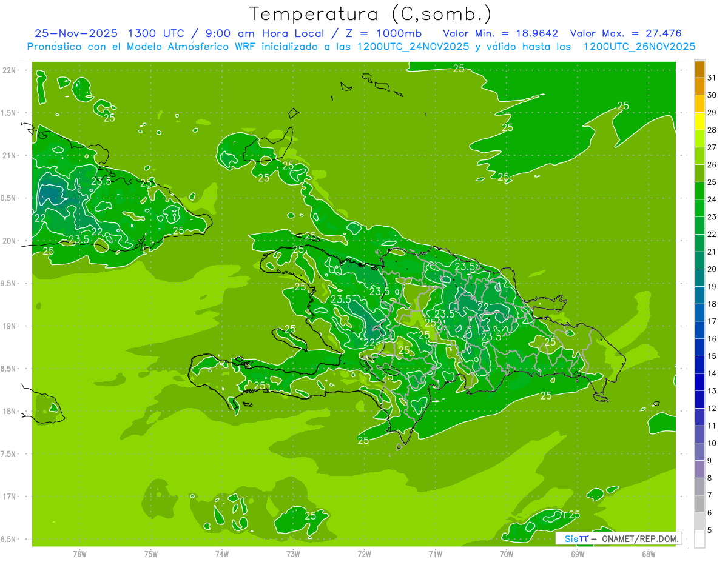Click the '74W' longitude axis label

pos(221,554)
